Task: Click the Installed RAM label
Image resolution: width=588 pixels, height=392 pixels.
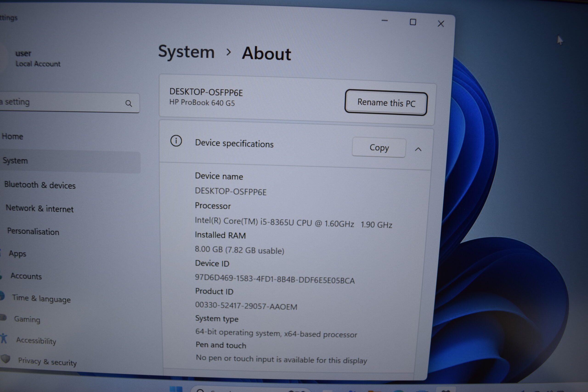Action: click(x=220, y=235)
